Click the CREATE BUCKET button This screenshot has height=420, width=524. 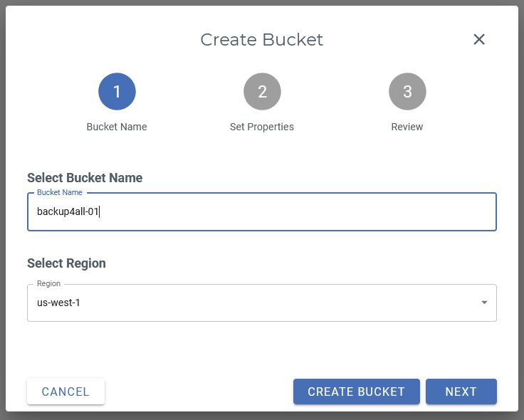[356, 392]
